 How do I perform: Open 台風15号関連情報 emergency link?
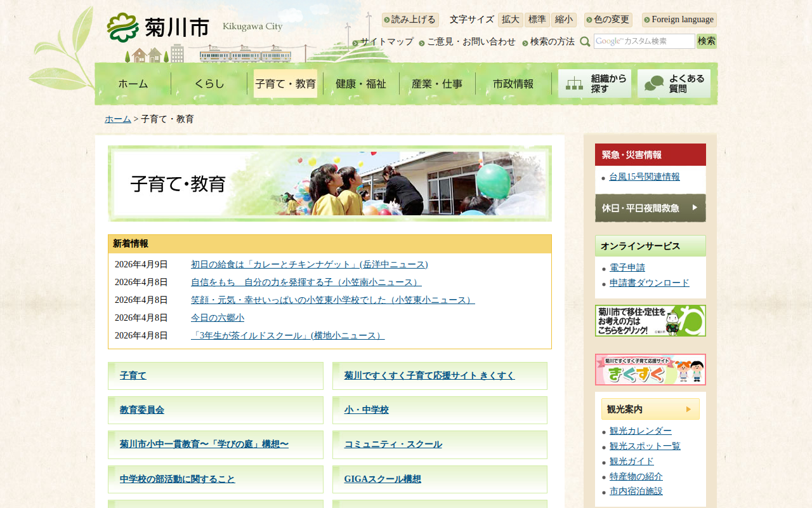pyautogui.click(x=645, y=177)
